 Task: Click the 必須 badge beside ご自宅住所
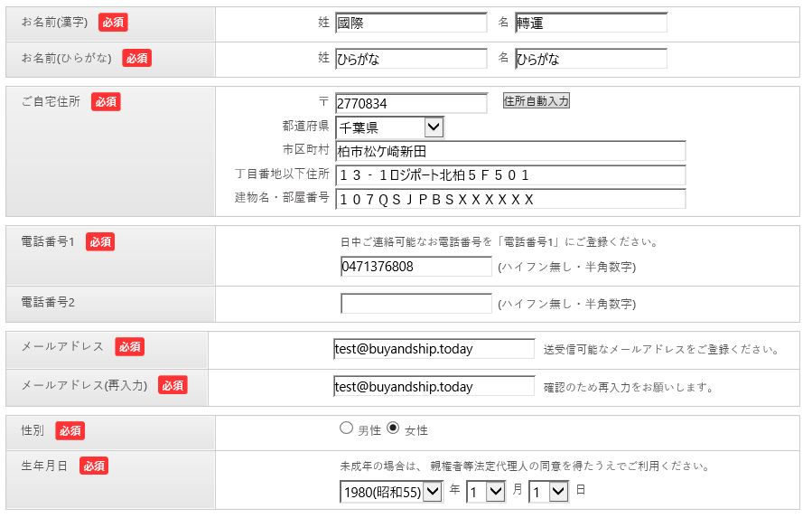click(106, 102)
